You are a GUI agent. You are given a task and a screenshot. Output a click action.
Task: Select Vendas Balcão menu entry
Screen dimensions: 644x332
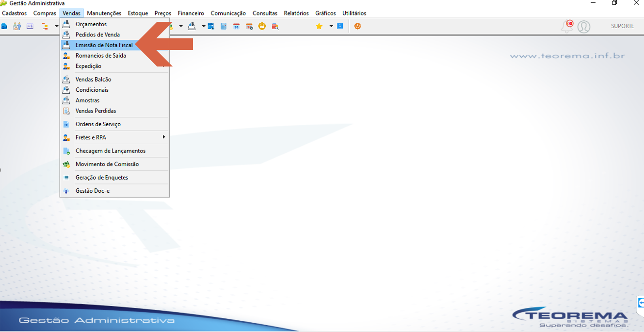pos(114,79)
